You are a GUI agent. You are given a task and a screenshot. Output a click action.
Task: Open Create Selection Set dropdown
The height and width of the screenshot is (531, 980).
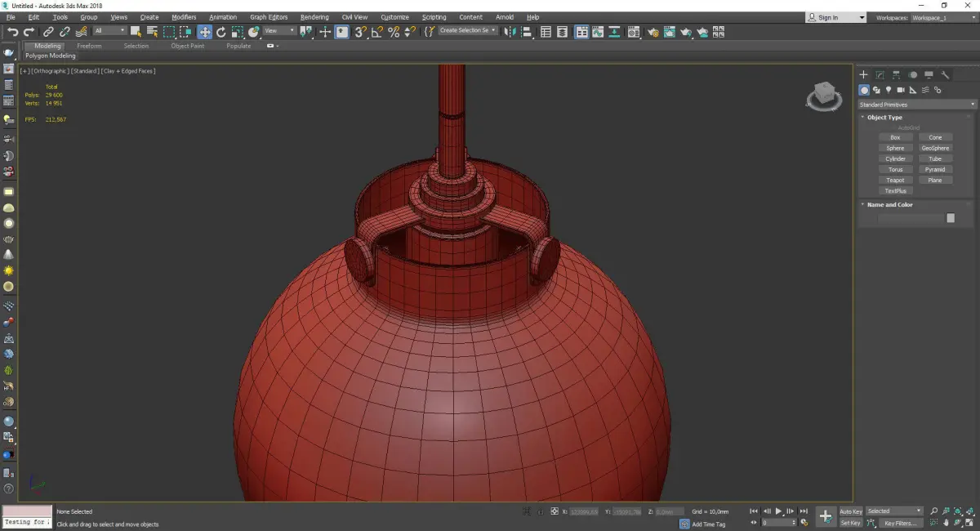click(x=468, y=31)
